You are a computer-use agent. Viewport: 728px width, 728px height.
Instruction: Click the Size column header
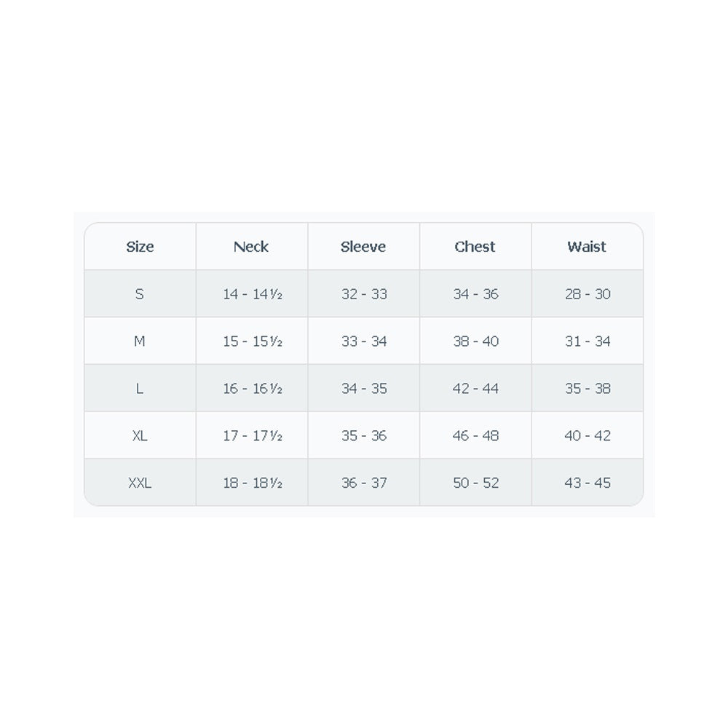tap(140, 247)
